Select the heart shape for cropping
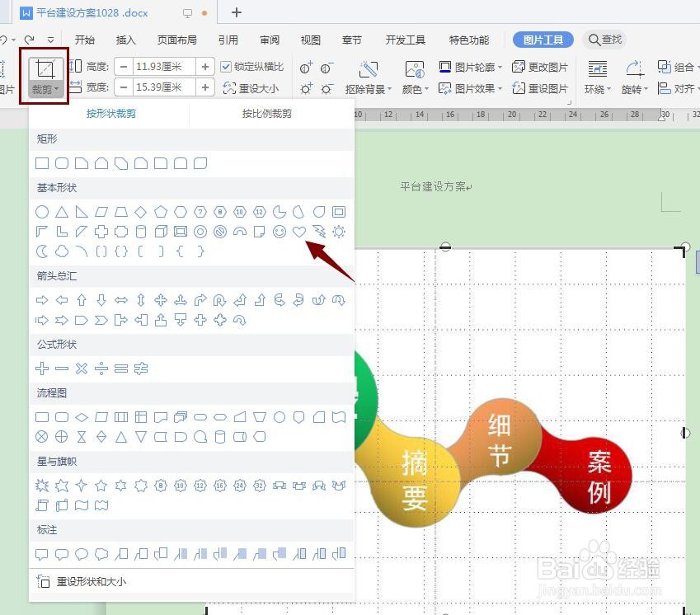 pyautogui.click(x=299, y=232)
